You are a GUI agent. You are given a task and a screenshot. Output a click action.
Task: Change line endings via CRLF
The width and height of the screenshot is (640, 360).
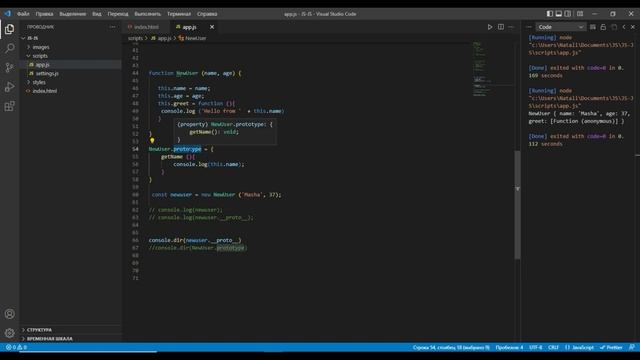pyautogui.click(x=553, y=348)
